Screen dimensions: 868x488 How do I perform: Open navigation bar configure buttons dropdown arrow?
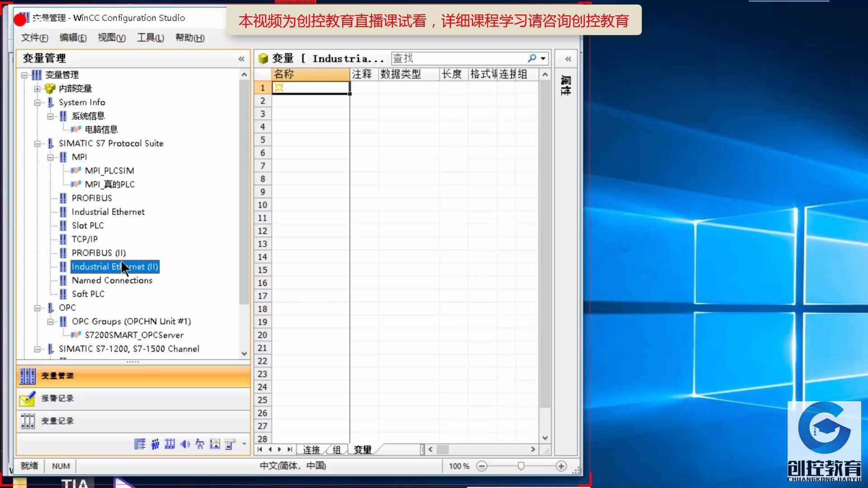click(x=244, y=444)
